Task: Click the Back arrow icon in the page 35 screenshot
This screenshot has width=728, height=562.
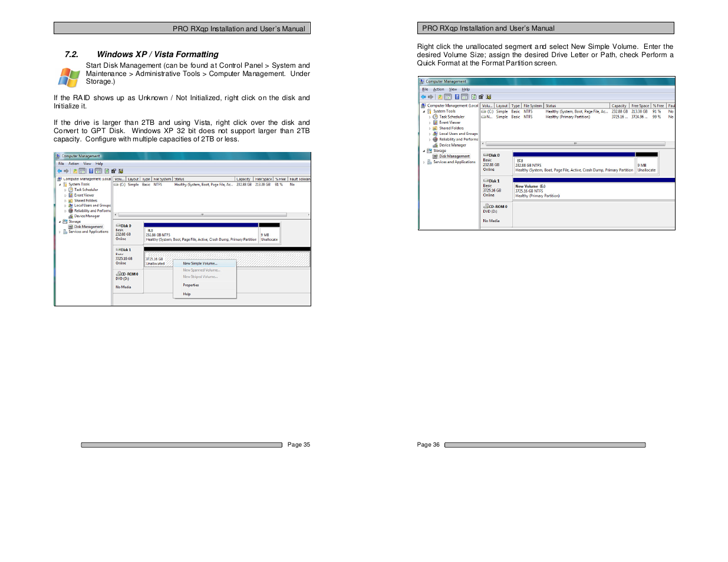Action: pyautogui.click(x=60, y=171)
